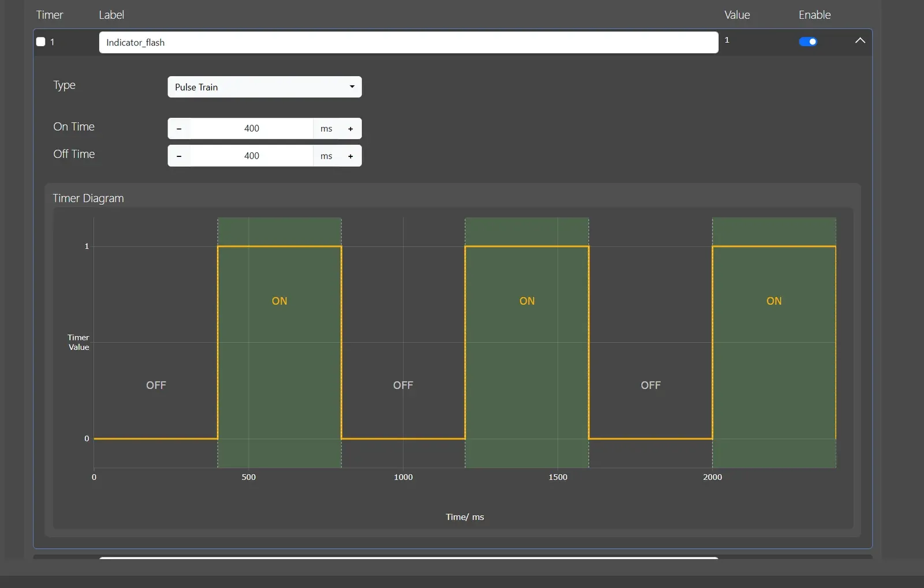Click the 1000 tick label on time axis
Image resolution: width=924 pixels, height=588 pixels.
click(403, 477)
